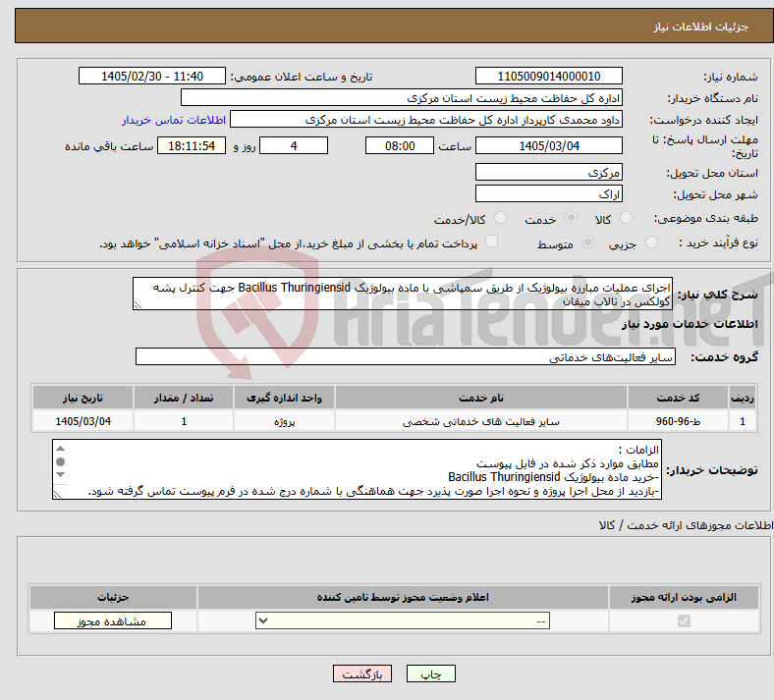
Task: Click the response deadline date 1405/03/04 field
Action: [548, 145]
